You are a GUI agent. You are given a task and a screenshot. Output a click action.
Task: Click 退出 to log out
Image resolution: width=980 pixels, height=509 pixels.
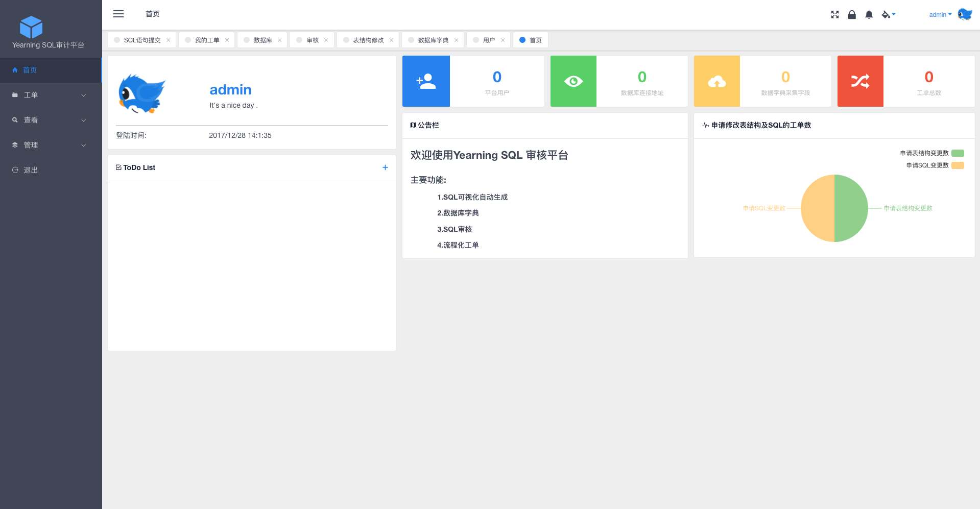(31, 170)
